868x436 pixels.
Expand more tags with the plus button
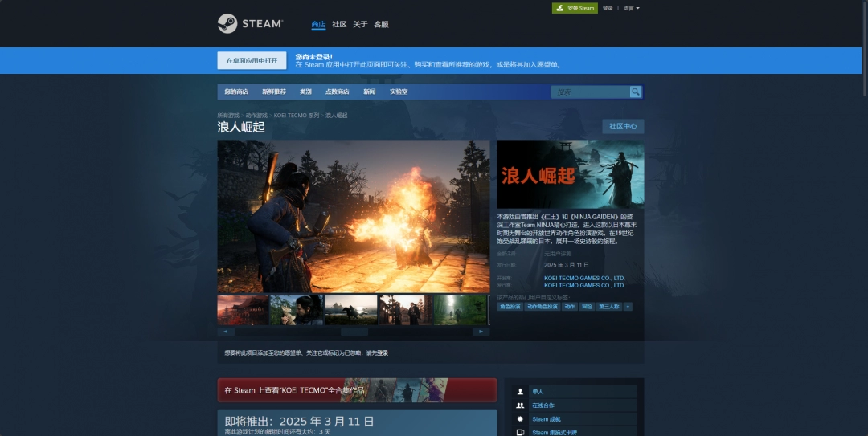coord(628,307)
